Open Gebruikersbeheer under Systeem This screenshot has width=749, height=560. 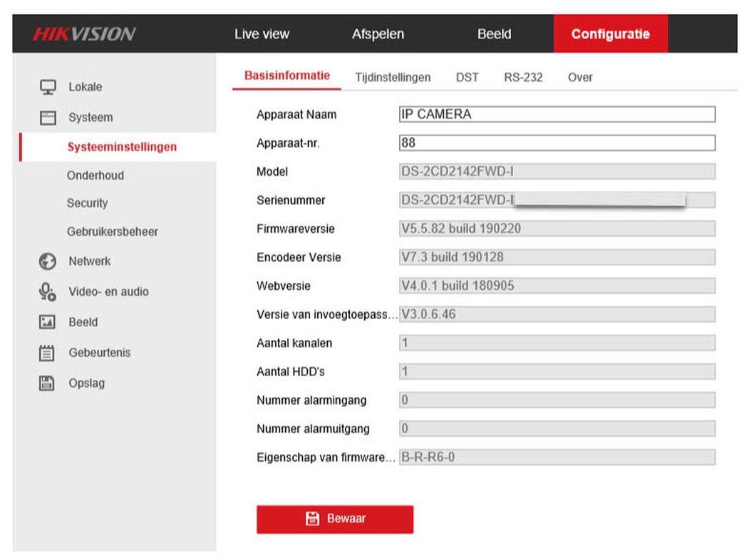pos(113,232)
